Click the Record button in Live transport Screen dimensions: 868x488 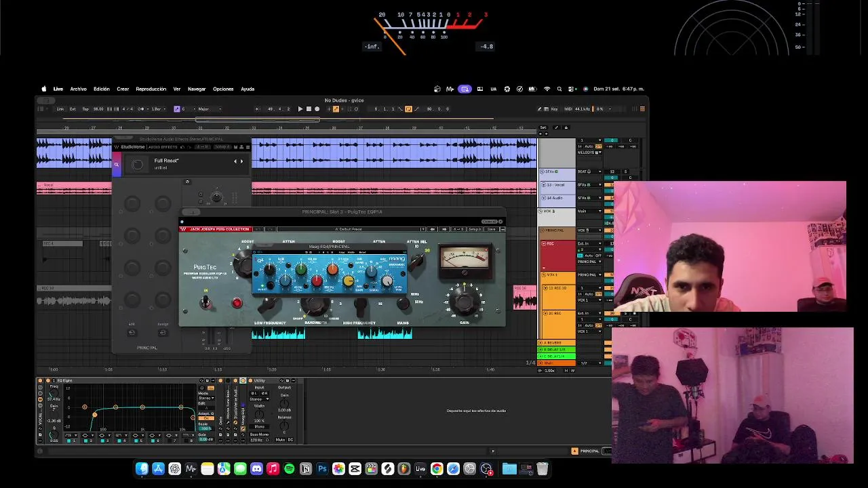point(317,108)
